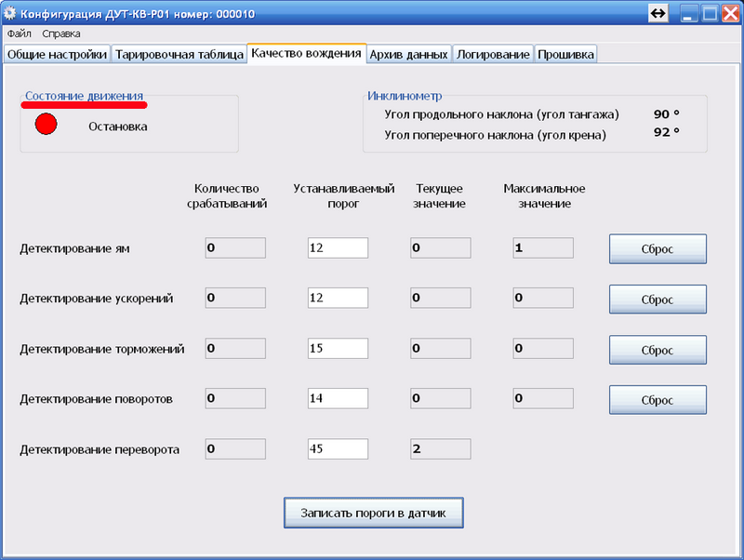Viewport: 744px width, 560px height.
Task: Click the red stop status indicator
Action: click(46, 124)
